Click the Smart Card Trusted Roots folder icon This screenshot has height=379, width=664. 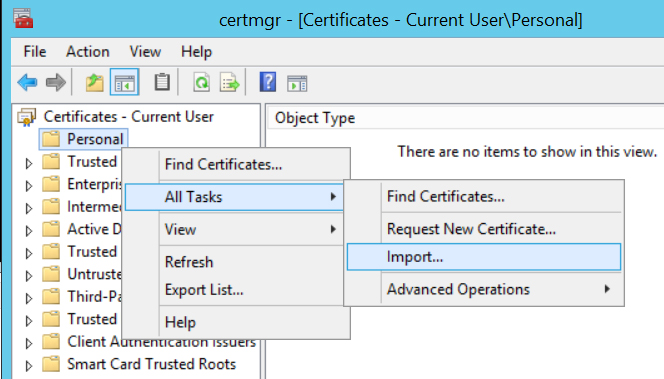click(51, 364)
